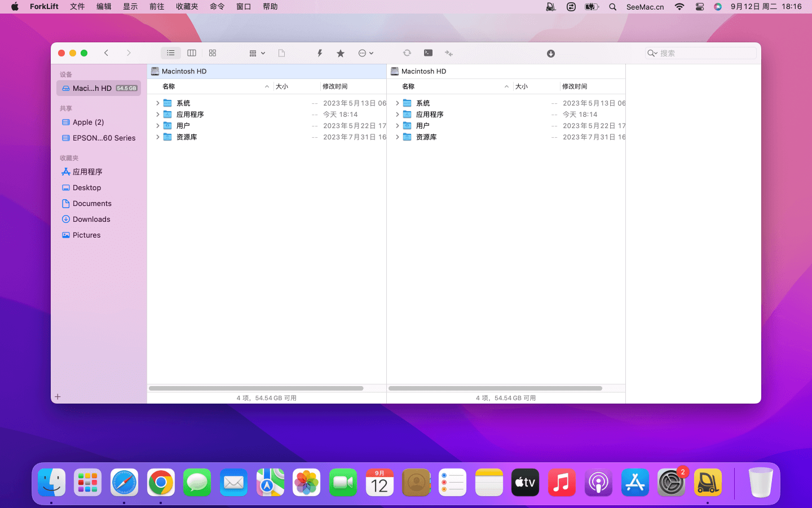The width and height of the screenshot is (812, 508).
Task: Click the lightning bolt quick-open icon
Action: point(320,53)
